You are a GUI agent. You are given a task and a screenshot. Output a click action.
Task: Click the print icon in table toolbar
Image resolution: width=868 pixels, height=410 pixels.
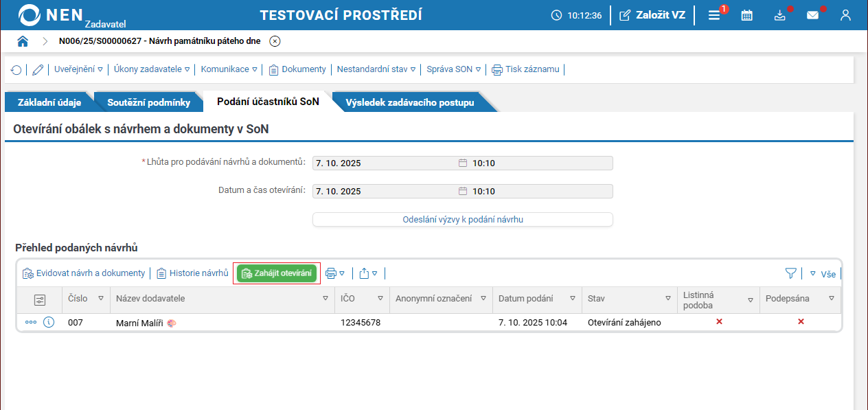click(x=331, y=273)
